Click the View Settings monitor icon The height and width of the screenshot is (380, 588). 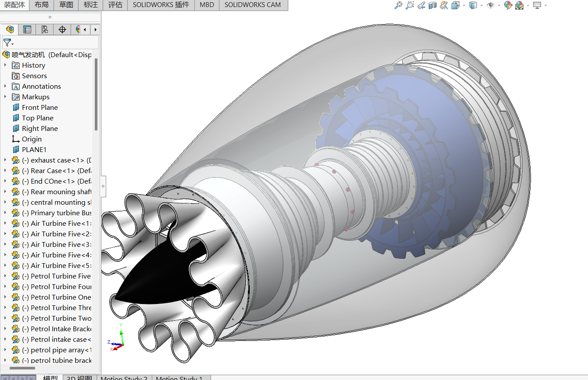point(537,5)
